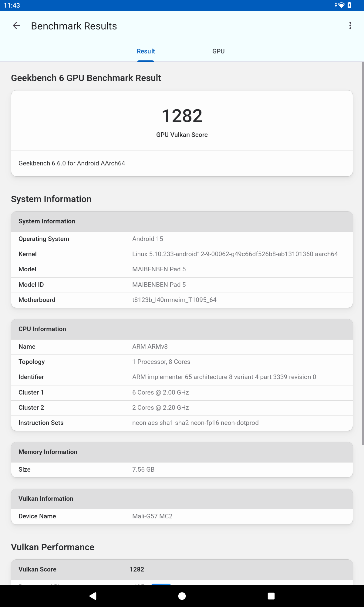Image resolution: width=364 pixels, height=607 pixels.
Task: Click the Identifier row label
Action: [x=31, y=377]
